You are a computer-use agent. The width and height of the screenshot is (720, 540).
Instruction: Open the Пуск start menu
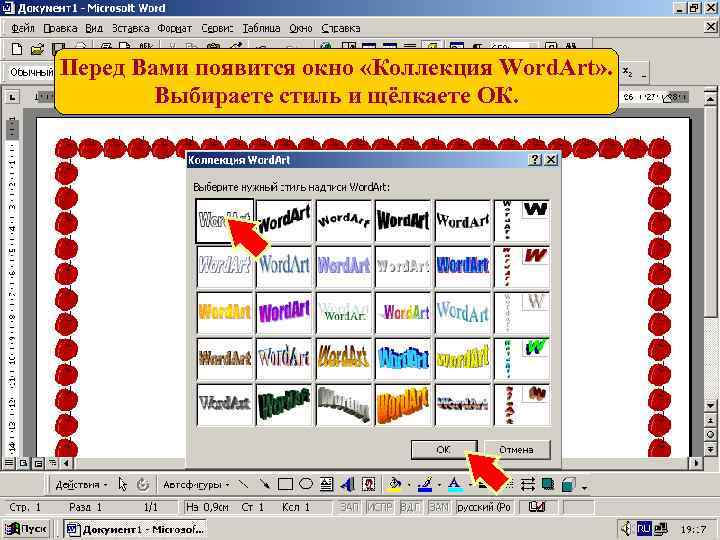point(26,529)
